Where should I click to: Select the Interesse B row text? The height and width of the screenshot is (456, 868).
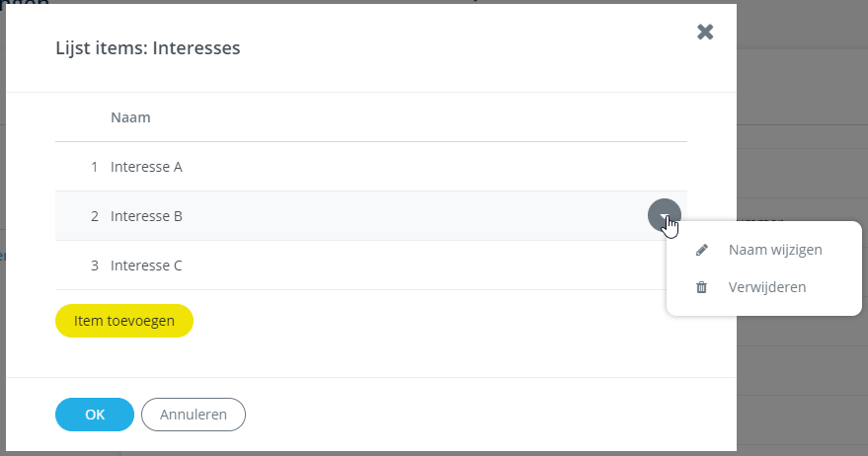click(x=146, y=216)
